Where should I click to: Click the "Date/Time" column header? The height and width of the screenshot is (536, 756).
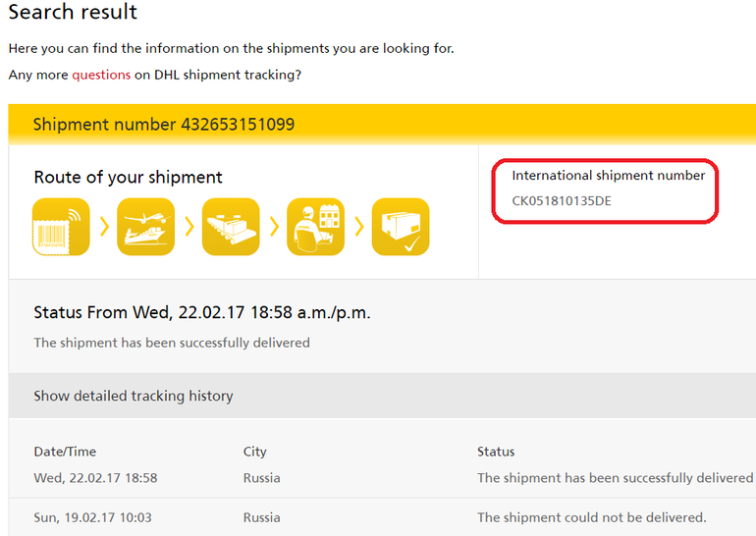(x=65, y=452)
